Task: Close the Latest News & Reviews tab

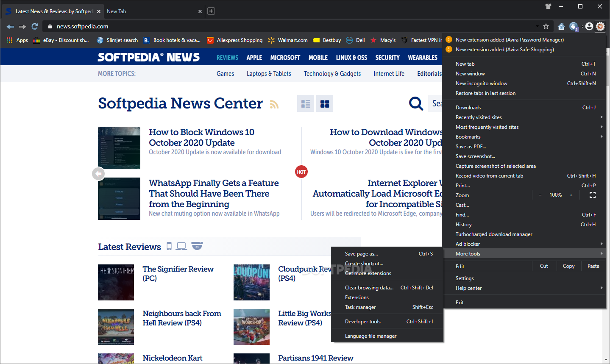Action: coord(99,11)
